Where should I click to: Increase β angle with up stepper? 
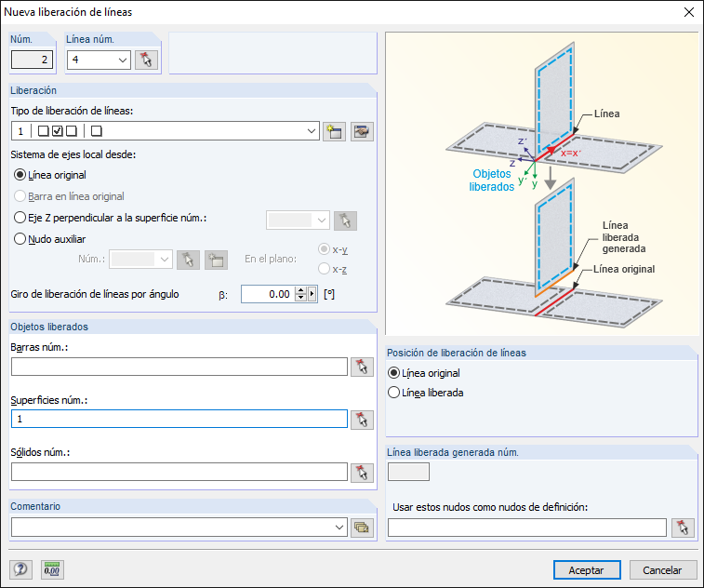301,290
